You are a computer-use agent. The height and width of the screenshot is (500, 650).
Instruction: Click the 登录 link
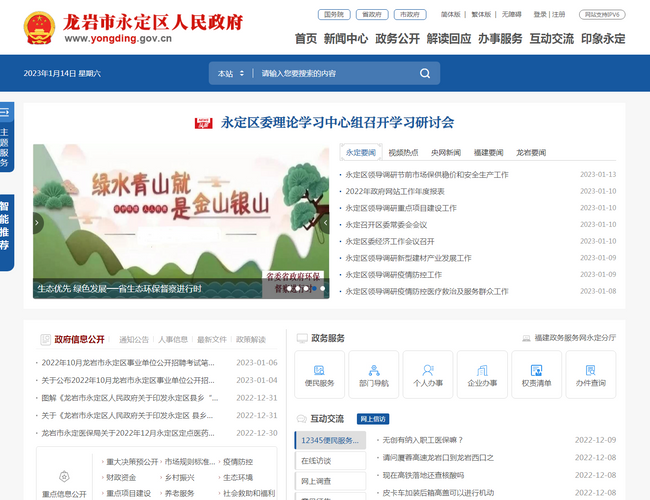tap(540, 15)
